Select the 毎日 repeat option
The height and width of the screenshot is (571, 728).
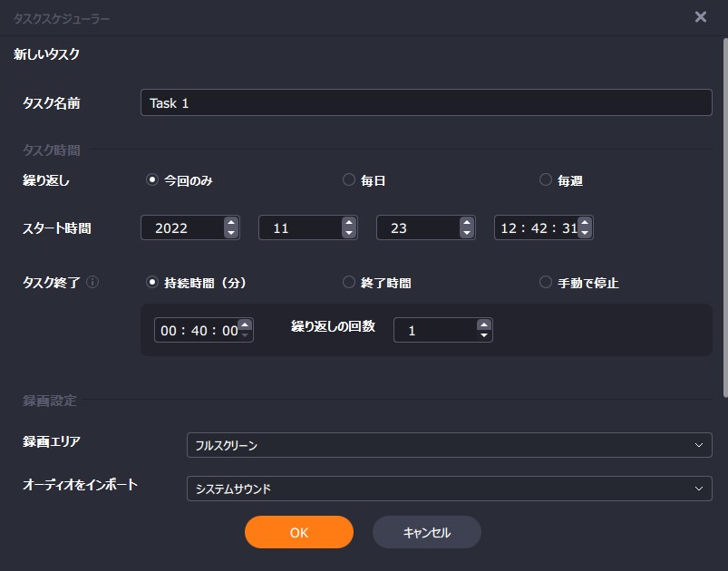tap(349, 180)
